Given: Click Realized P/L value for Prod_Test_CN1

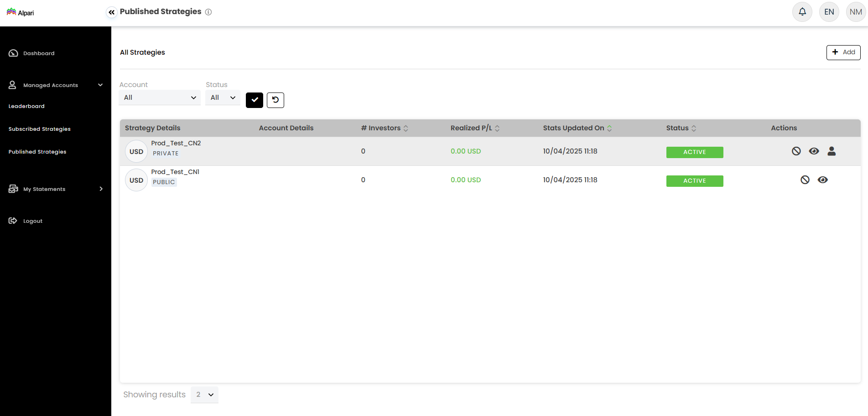Looking at the screenshot, I should click(466, 180).
